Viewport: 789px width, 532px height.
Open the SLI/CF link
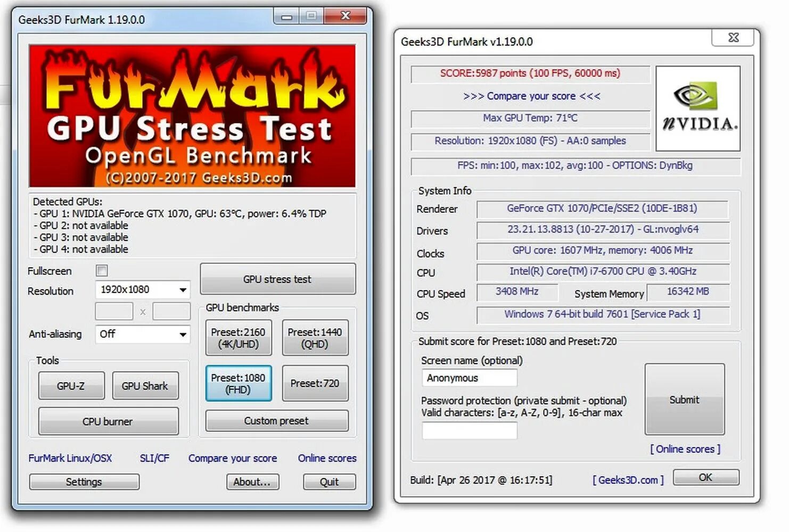click(154, 458)
